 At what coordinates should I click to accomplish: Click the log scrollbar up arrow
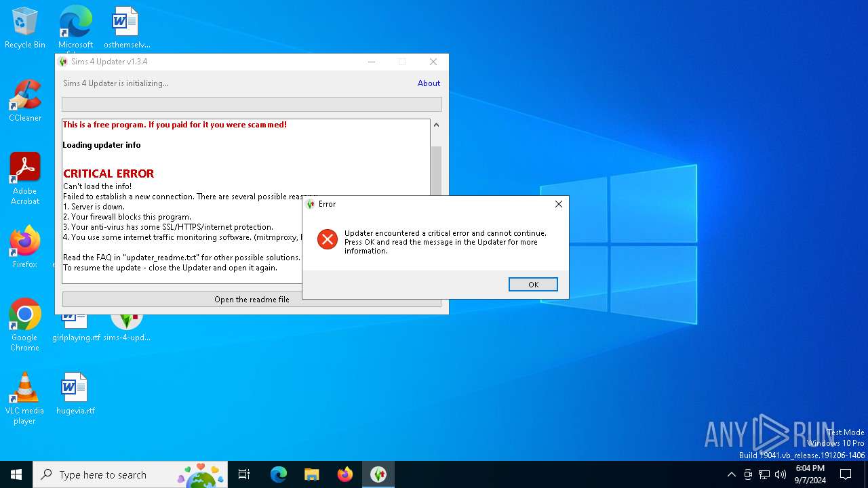point(436,125)
